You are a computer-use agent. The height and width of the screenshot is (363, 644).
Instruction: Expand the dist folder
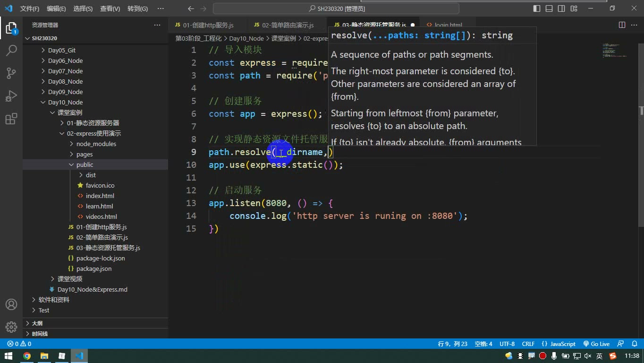tap(91, 175)
